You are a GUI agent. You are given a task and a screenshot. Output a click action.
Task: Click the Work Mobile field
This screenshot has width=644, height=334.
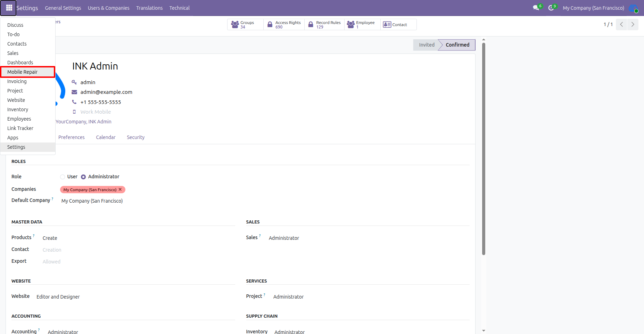click(96, 112)
